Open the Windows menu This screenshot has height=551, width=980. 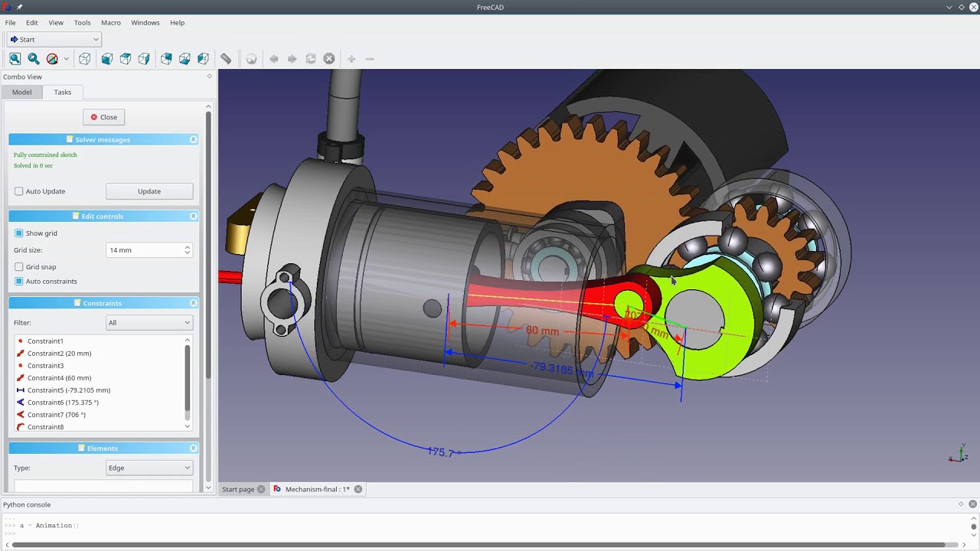(x=145, y=23)
